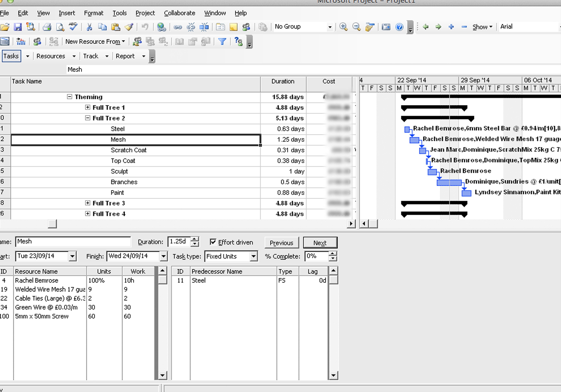
Task: Click the blue Hide Subtasks minus icon
Action: [x=464, y=27]
